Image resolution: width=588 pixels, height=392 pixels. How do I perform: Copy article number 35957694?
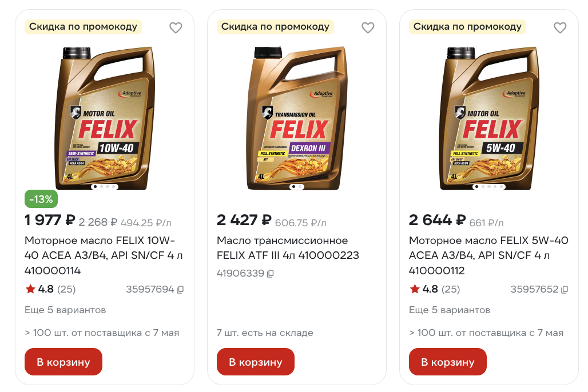click(180, 290)
